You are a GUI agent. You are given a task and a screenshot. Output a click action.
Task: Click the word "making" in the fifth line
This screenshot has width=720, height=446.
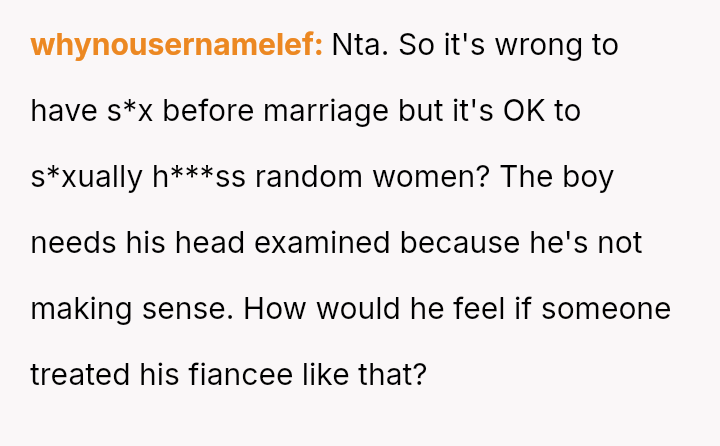point(81,309)
